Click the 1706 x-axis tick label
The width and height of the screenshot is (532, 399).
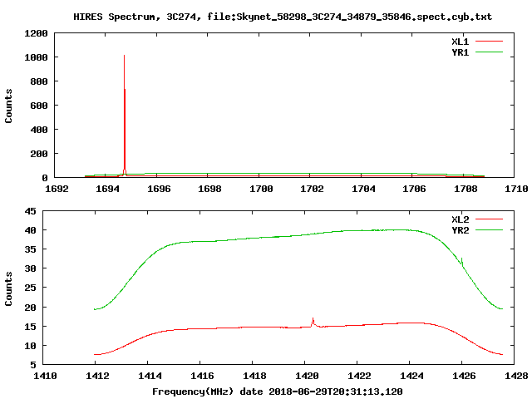414,189
